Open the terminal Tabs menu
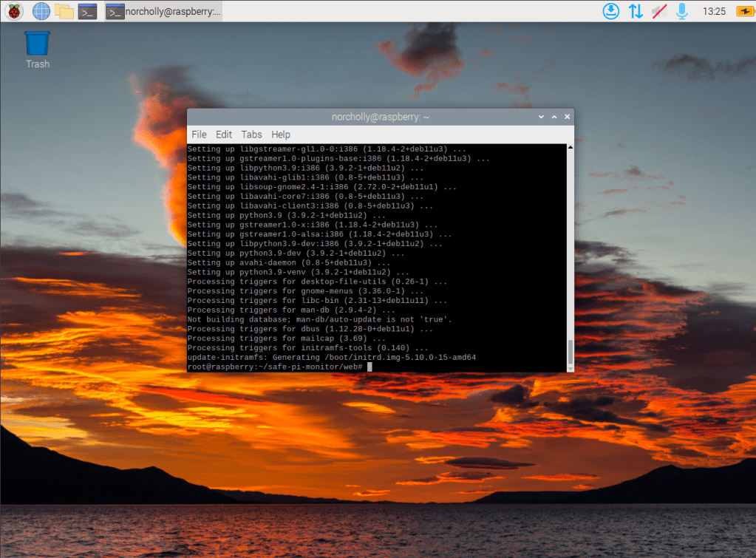Viewport: 756px width, 558px height. (251, 135)
